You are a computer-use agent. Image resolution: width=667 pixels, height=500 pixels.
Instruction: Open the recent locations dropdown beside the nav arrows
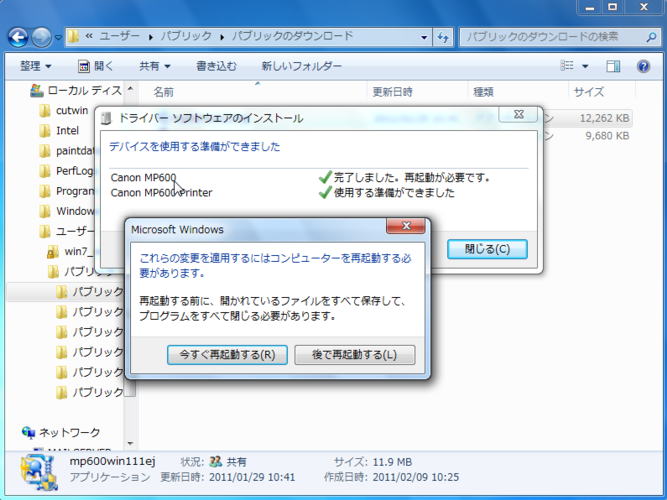pos(58,37)
